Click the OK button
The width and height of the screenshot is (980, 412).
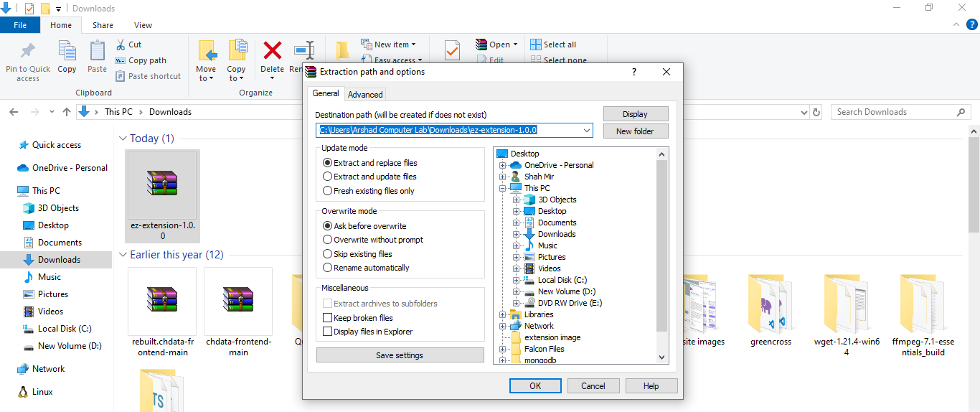click(x=535, y=386)
